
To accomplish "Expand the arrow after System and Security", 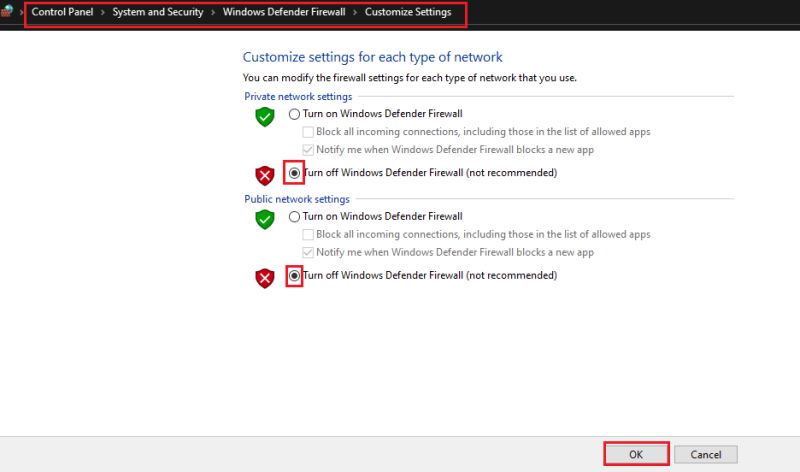I will (x=213, y=12).
